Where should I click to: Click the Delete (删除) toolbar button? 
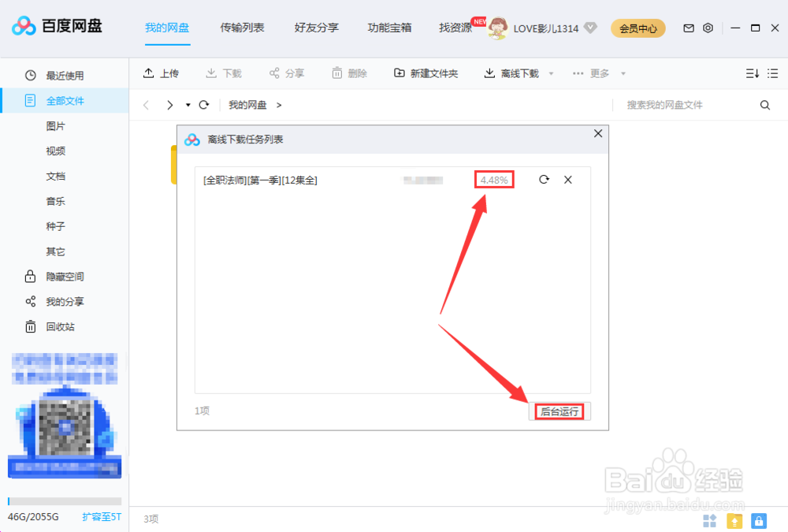[x=349, y=73]
